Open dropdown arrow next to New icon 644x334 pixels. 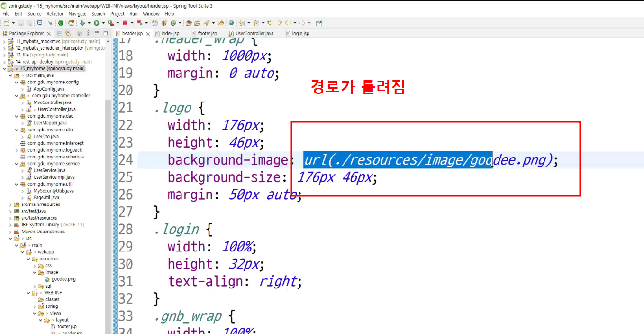click(13, 23)
